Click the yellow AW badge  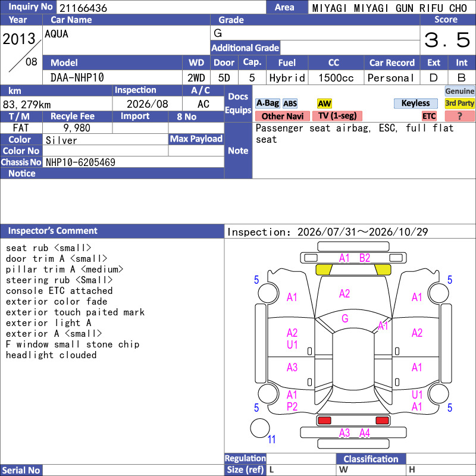tap(324, 104)
